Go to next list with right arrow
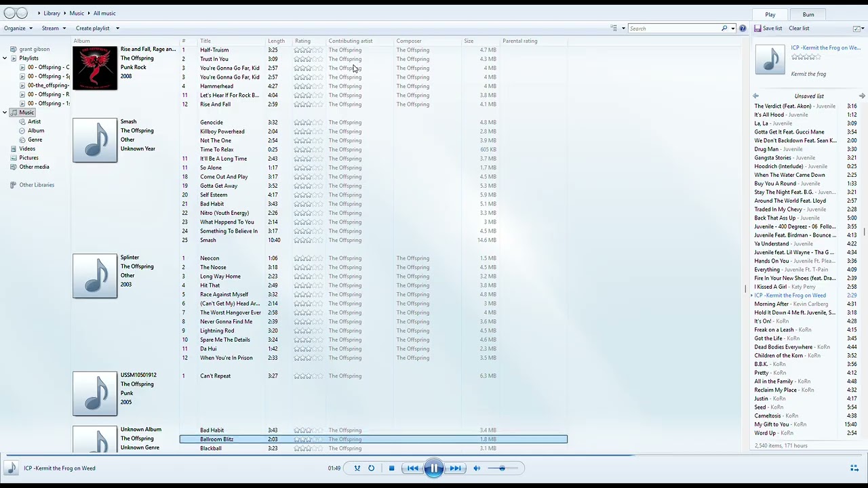This screenshot has width=868, height=488. (862, 96)
